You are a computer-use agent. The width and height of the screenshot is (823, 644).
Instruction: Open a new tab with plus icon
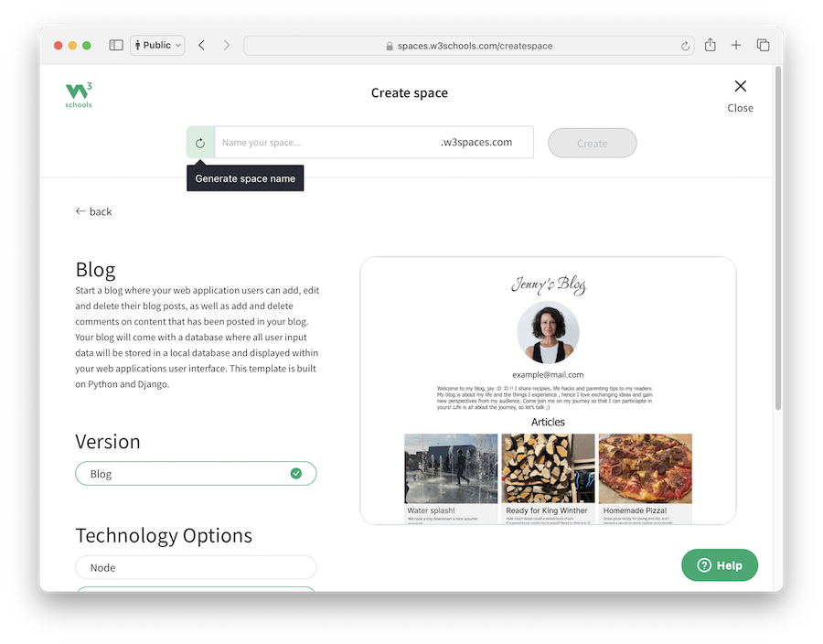(x=736, y=45)
